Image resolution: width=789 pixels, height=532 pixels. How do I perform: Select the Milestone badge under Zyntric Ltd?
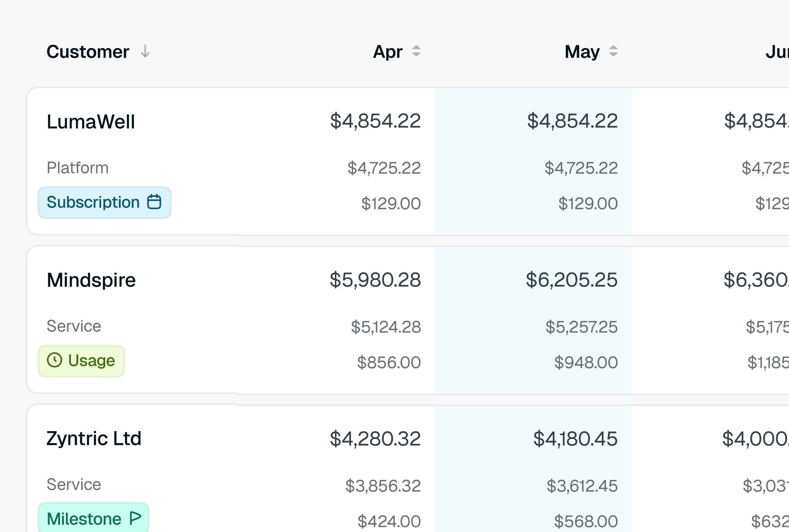tap(93, 518)
